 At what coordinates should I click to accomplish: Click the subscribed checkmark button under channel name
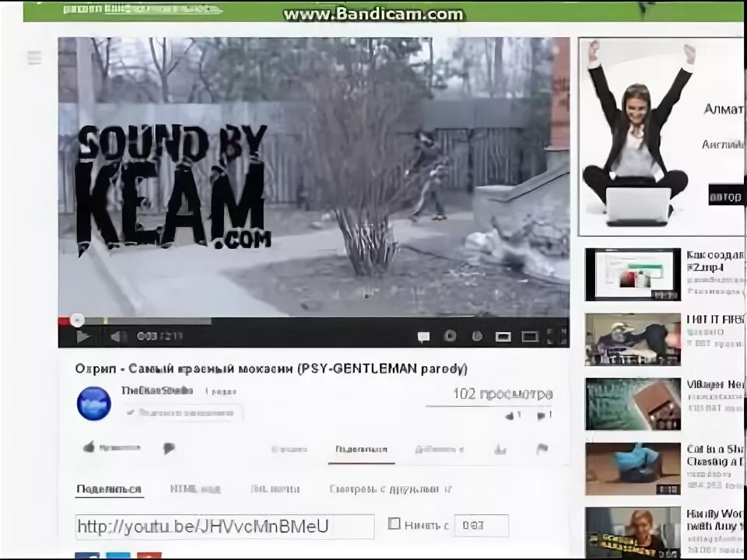(x=184, y=412)
